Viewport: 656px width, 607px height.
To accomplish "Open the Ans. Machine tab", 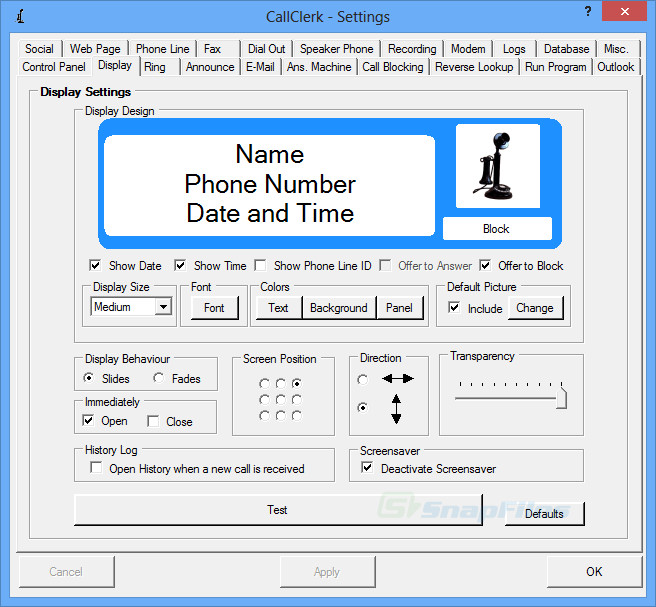I will [319, 67].
